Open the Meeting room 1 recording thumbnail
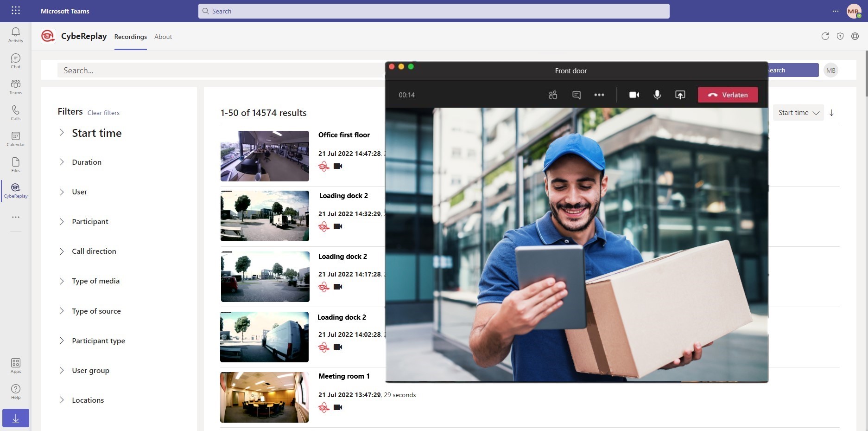This screenshot has width=868, height=431. [x=265, y=397]
